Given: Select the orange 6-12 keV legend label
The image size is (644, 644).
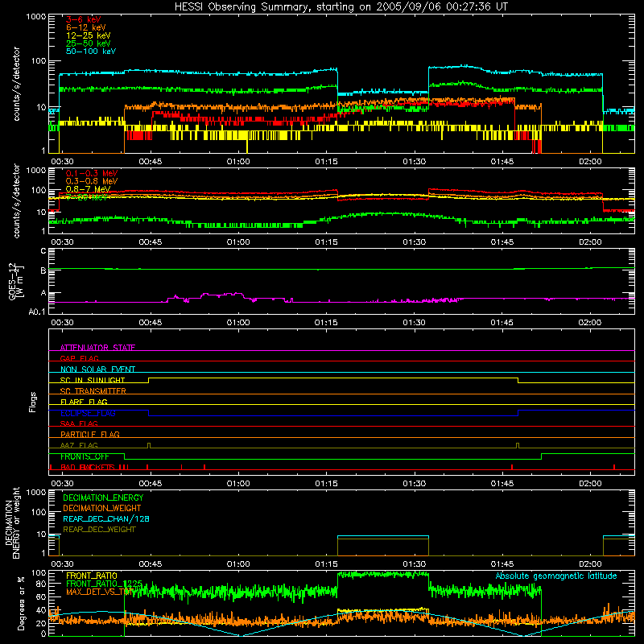Looking at the screenshot, I should [x=85, y=27].
